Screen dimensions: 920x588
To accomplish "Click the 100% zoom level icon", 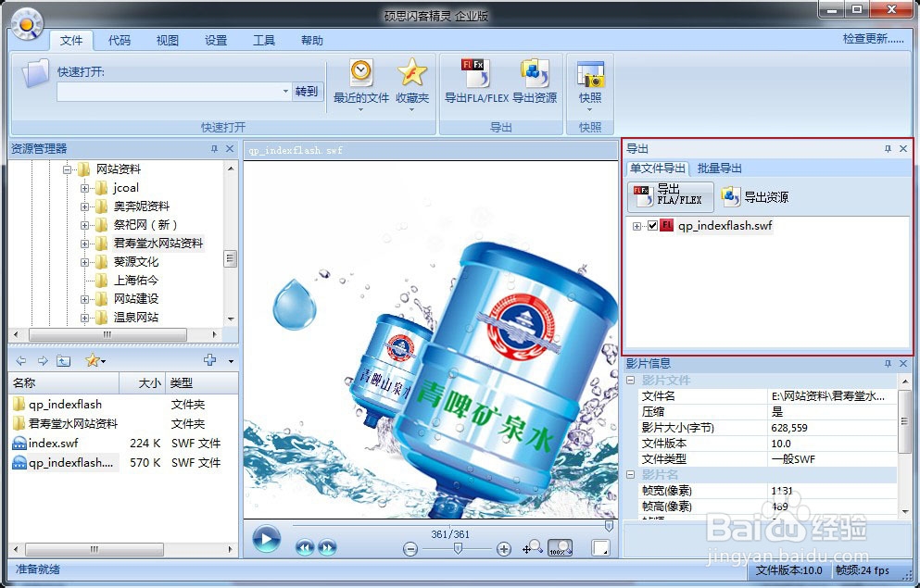I will tap(560, 548).
